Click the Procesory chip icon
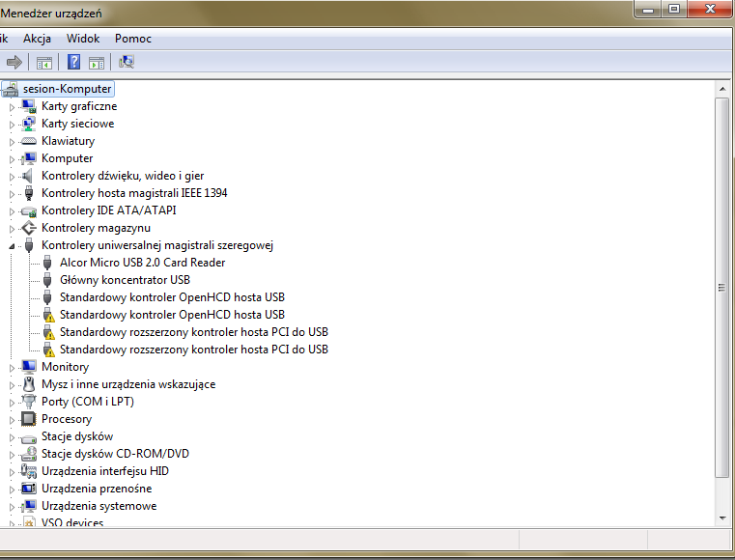The image size is (735, 560). (x=29, y=419)
